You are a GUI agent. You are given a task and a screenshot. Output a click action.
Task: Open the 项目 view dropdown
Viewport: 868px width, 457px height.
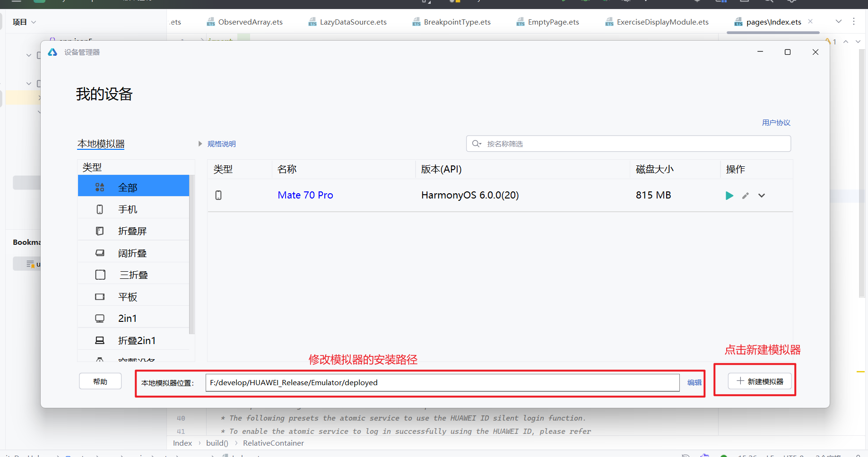[24, 22]
